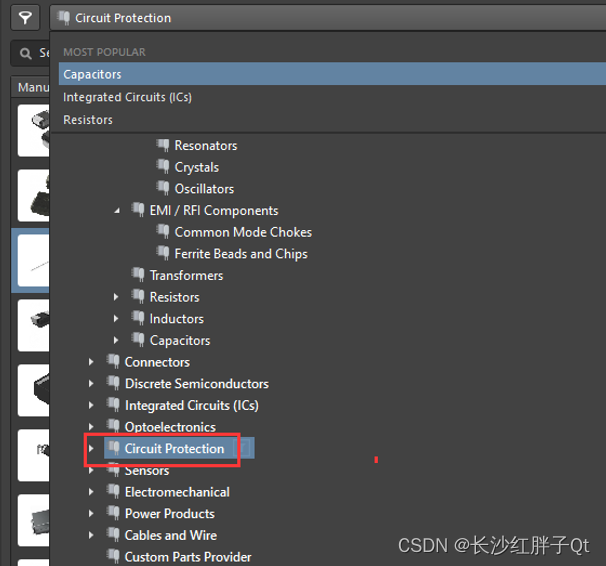The height and width of the screenshot is (566, 606).
Task: Click the Oscillators category icon
Action: [x=163, y=189]
